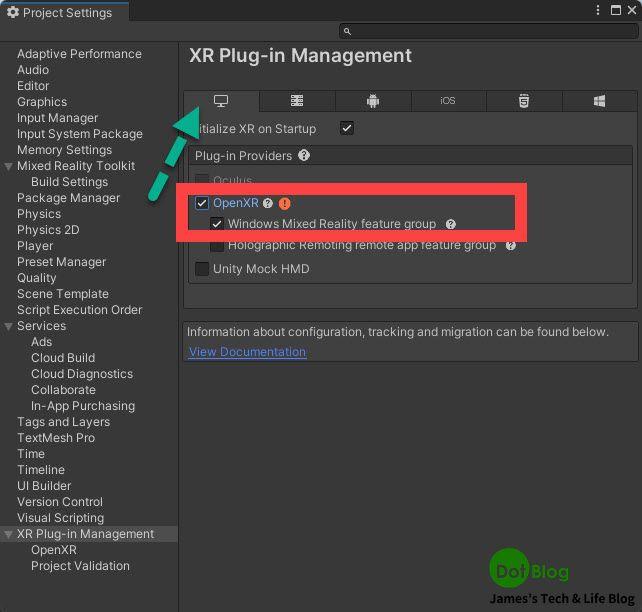Collapse the Services tree node

coord(8,327)
